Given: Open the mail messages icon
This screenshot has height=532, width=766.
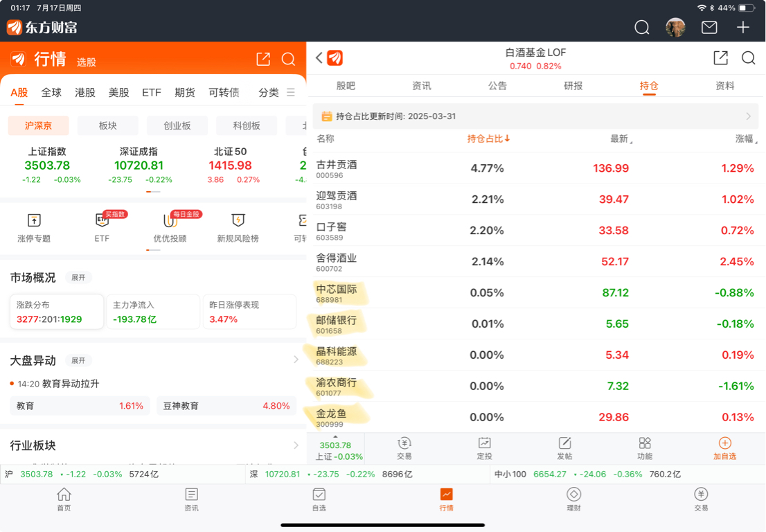Looking at the screenshot, I should [x=709, y=27].
